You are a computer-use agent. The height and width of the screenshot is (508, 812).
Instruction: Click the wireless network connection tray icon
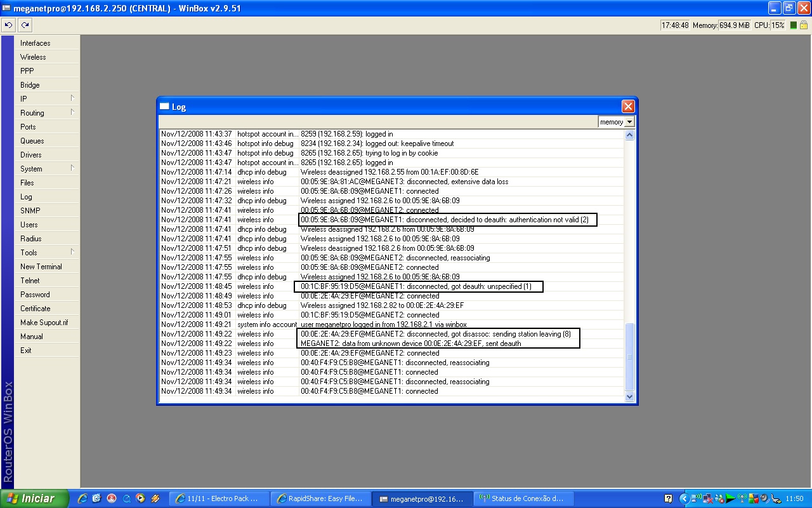pyautogui.click(x=696, y=498)
